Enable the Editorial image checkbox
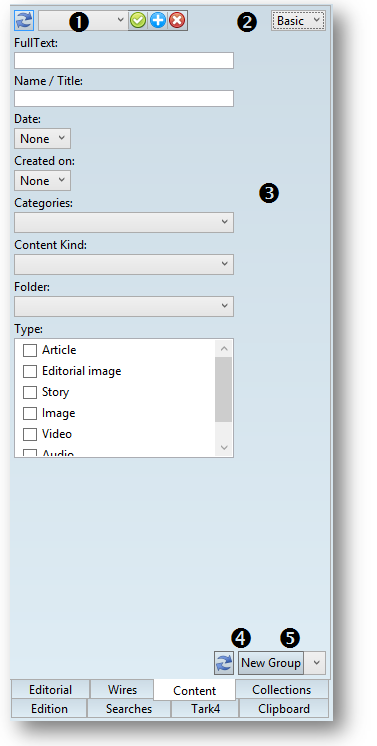This screenshot has height=746, width=377. coord(30,371)
